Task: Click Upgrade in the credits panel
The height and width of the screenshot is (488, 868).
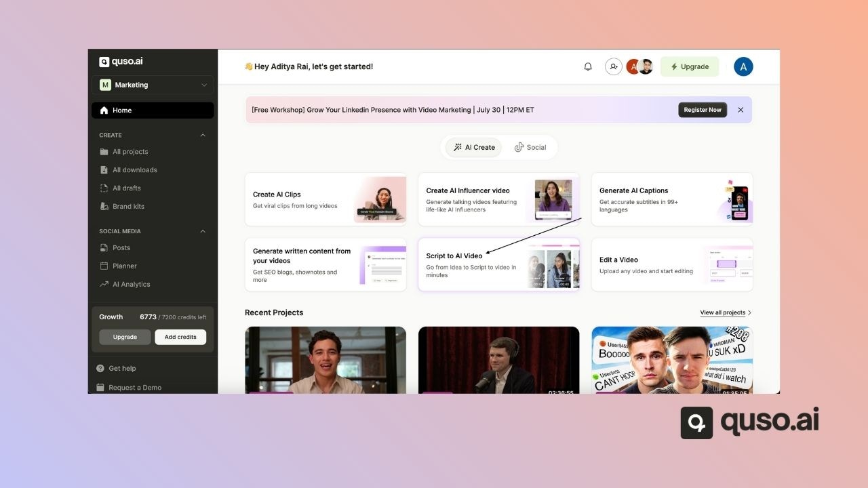Action: click(125, 337)
